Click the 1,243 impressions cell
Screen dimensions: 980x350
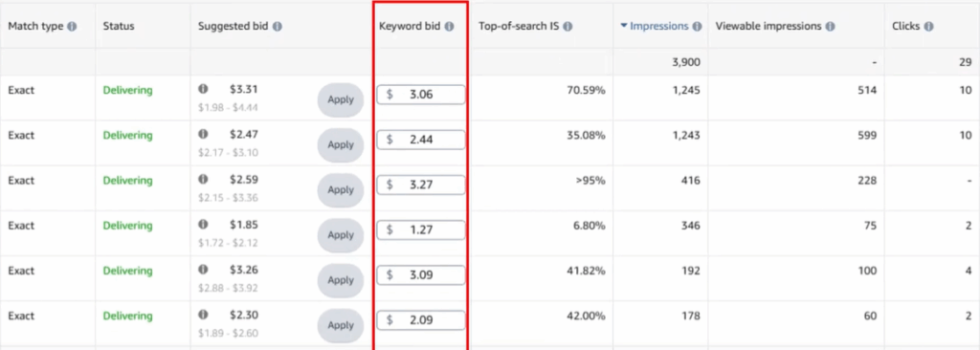pos(686,136)
